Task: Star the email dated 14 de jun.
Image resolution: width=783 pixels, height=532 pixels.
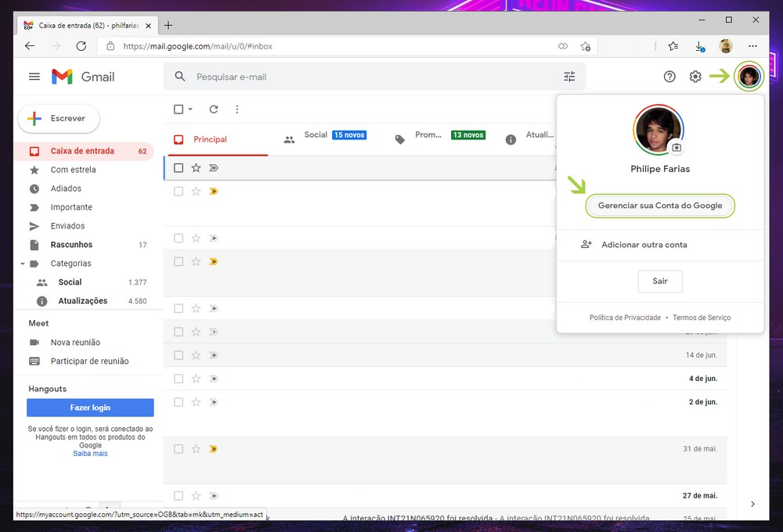Action: (196, 355)
